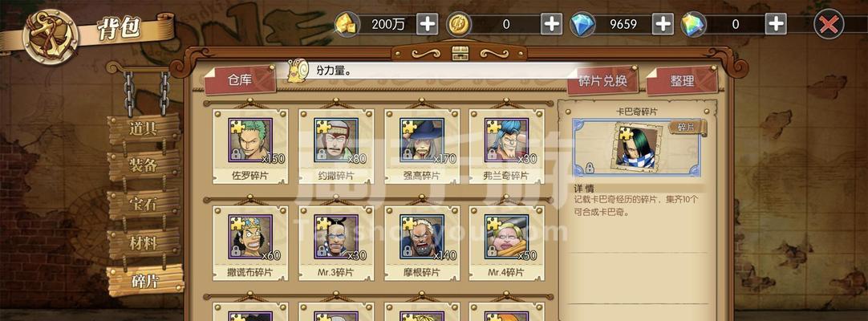Select the Mr.4碎片 icon

click(x=506, y=237)
